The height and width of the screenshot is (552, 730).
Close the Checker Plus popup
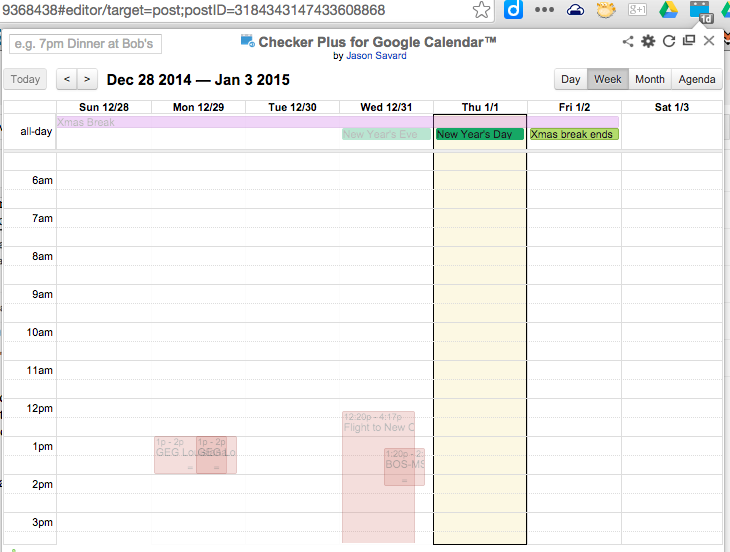[709, 41]
